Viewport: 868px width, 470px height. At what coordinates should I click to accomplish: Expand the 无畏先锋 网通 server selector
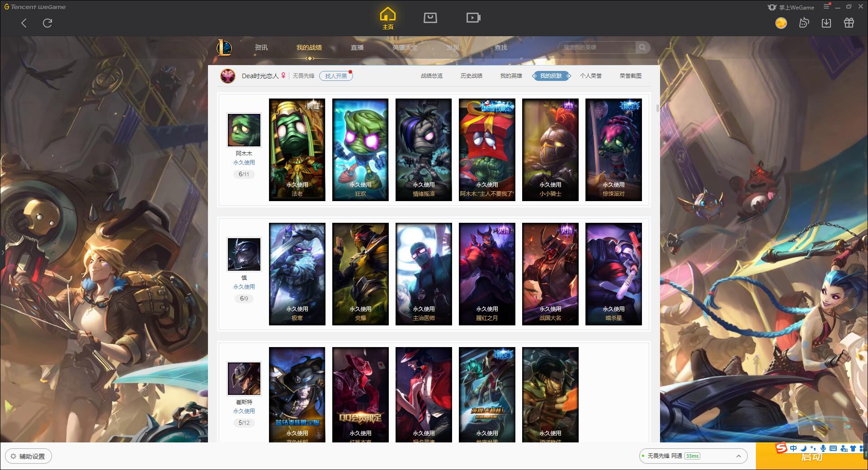click(693, 456)
